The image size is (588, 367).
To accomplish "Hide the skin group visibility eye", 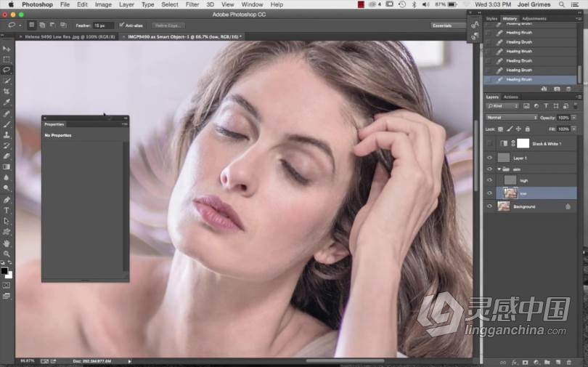I will (x=489, y=169).
